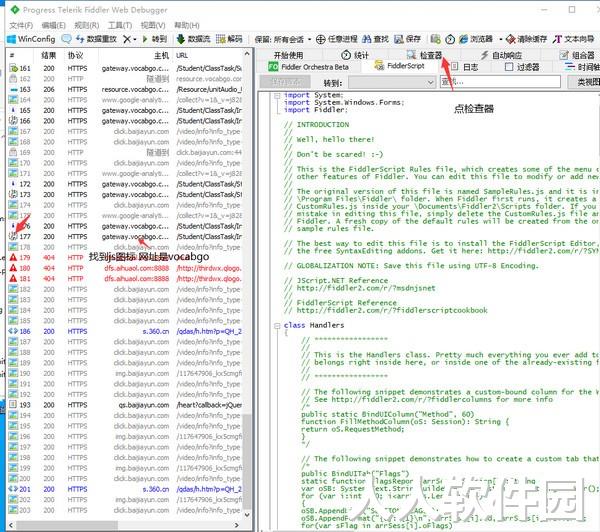Open the 文本向导 text wizard

pyautogui.click(x=573, y=39)
